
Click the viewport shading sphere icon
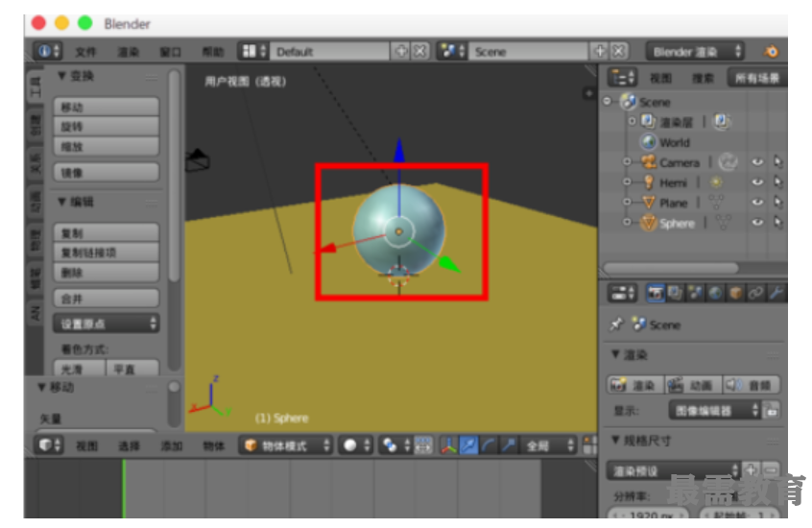pos(356,445)
